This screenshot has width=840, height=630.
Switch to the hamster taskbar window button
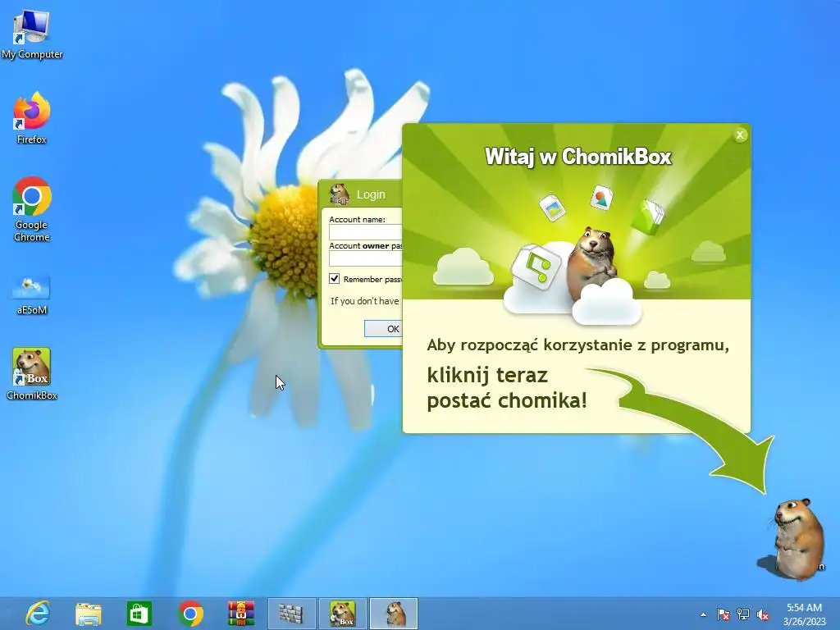tap(394, 614)
